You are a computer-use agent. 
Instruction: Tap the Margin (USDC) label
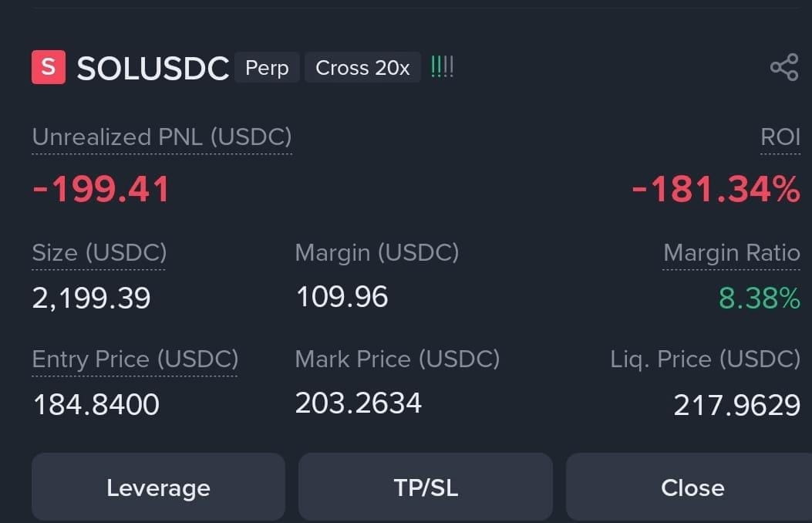(377, 253)
